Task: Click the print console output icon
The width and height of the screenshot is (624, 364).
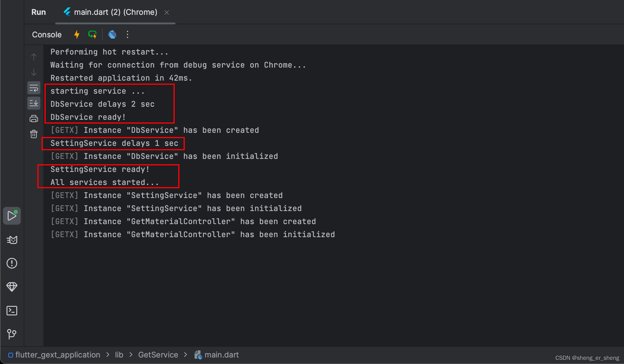Action: [34, 119]
